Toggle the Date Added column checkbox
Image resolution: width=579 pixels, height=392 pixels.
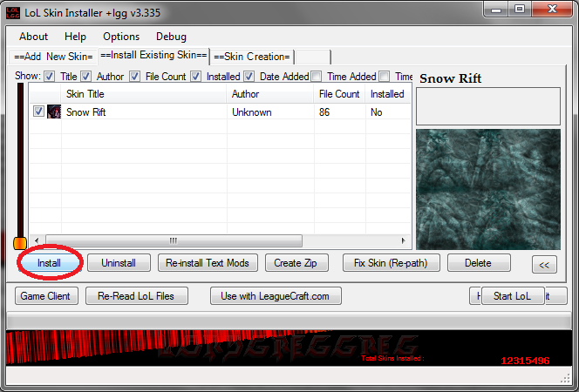pyautogui.click(x=249, y=77)
